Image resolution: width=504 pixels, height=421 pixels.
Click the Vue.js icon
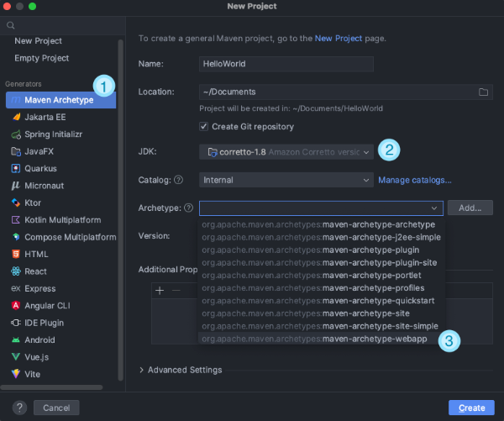tap(16, 357)
